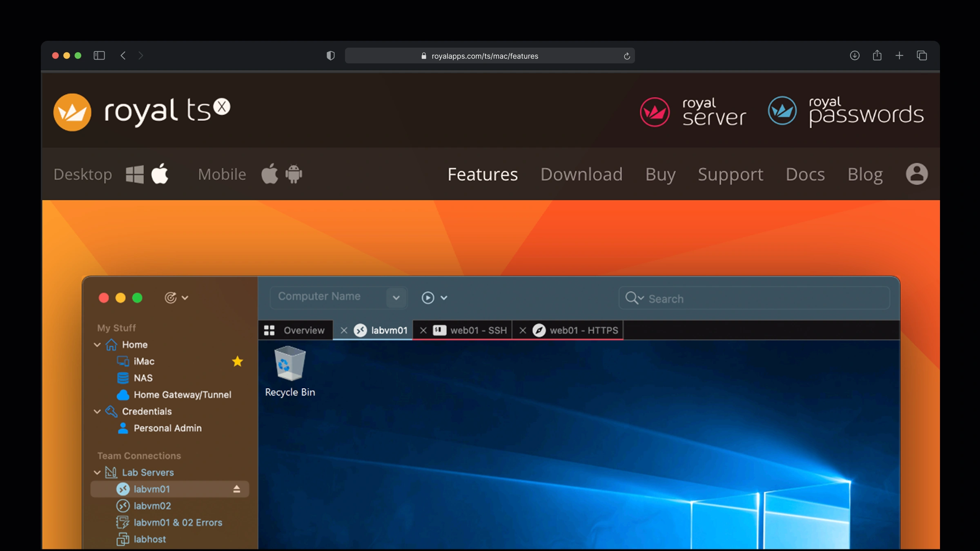This screenshot has height=551, width=980.
Task: Go forward in Safari history
Action: [x=141, y=56]
